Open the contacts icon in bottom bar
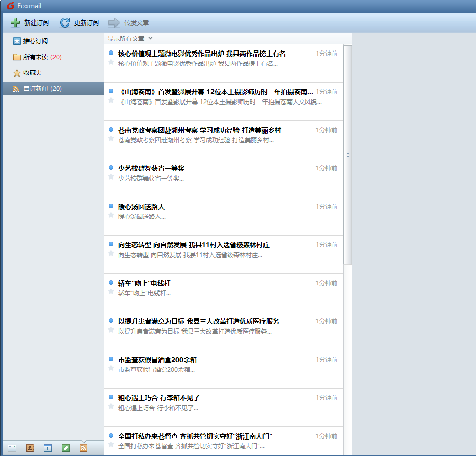 30,448
